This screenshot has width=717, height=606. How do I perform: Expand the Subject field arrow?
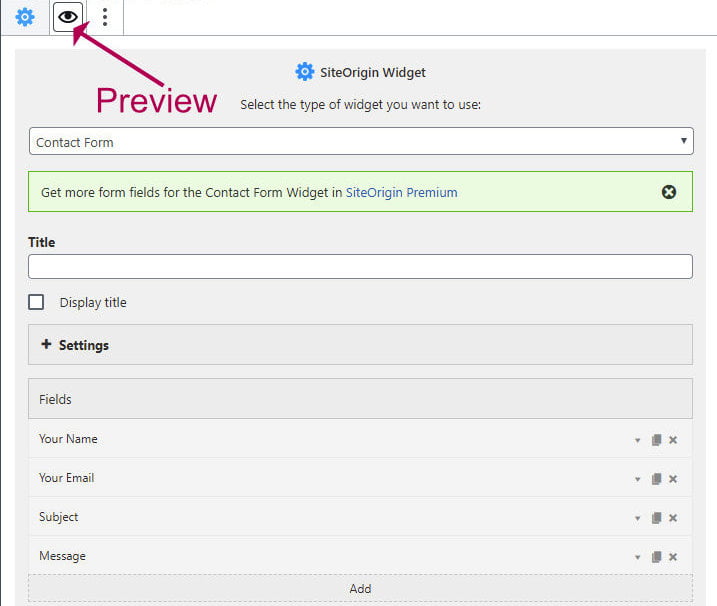pyautogui.click(x=637, y=518)
